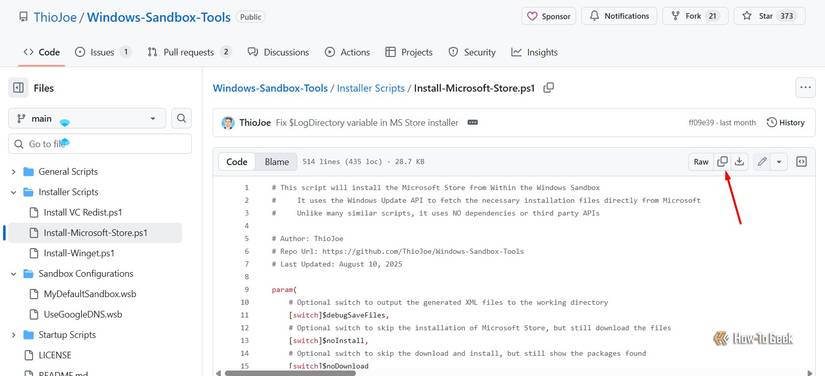Sponsor this repository

click(549, 16)
